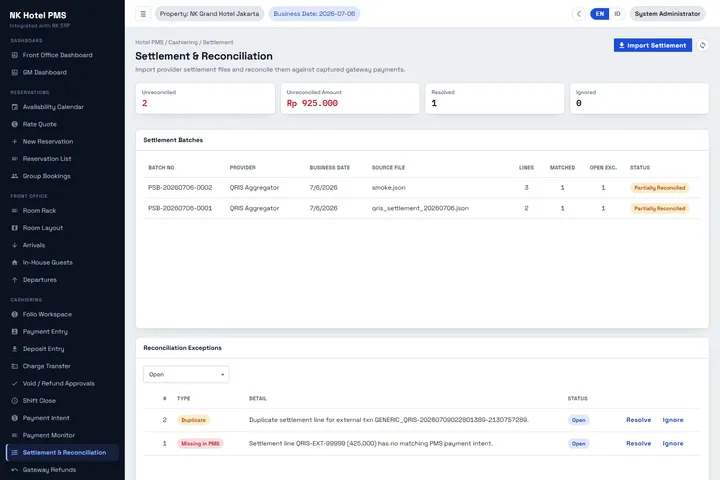720x480 pixels.
Task: Click the NK Hotel PMS logo title
Action: tap(38, 15)
